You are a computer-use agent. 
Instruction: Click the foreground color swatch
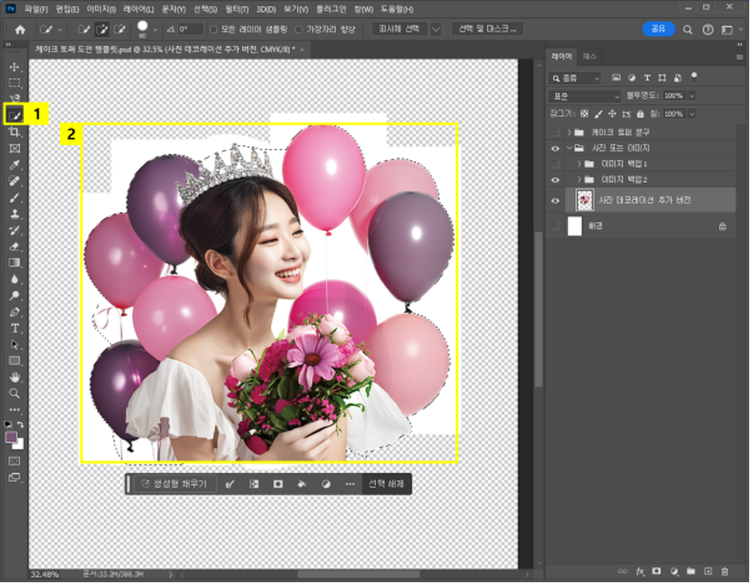[x=12, y=436]
